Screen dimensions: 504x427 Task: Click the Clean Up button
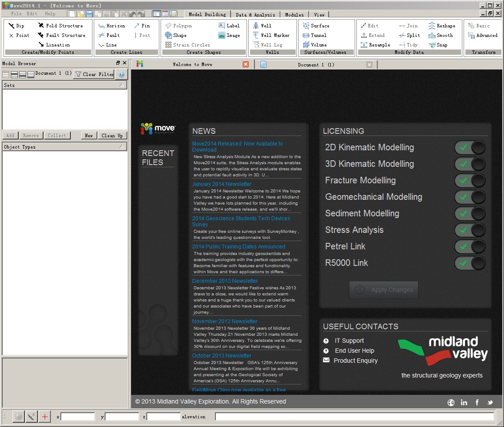pyautogui.click(x=112, y=136)
